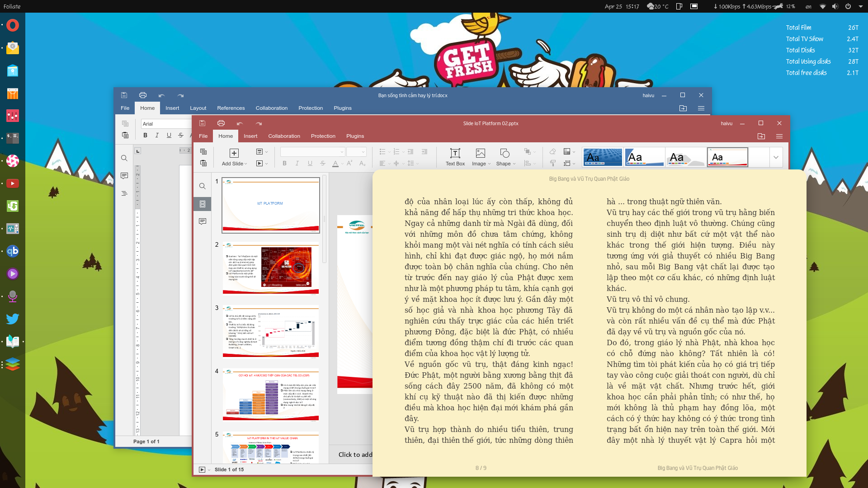Print the presentation from the pptx window

click(221, 123)
